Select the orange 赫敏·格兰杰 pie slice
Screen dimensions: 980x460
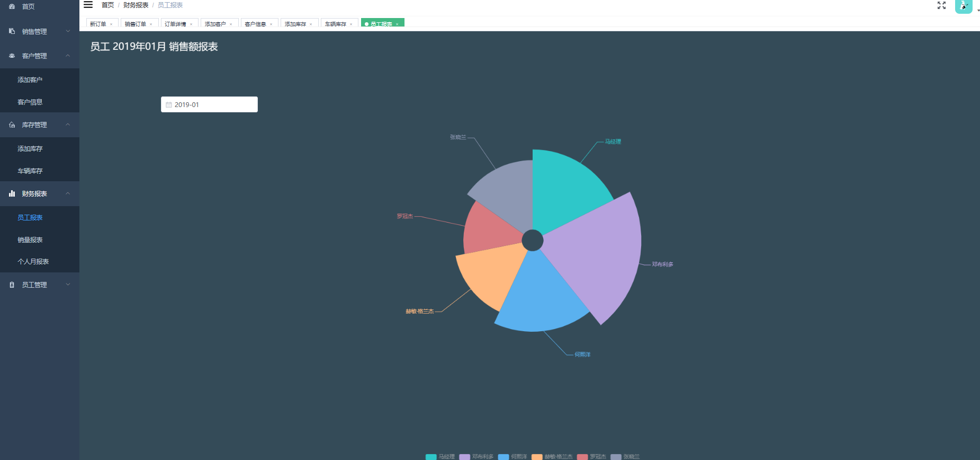coord(490,276)
